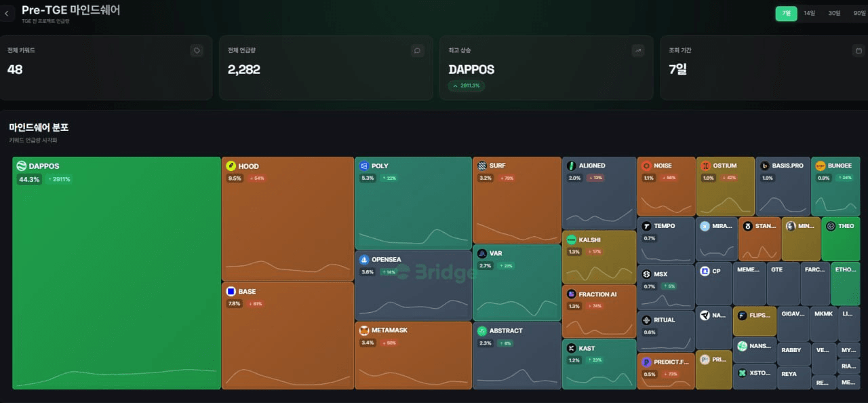Click the FRACTION AI logo icon
This screenshot has height=403, width=868.
click(x=572, y=295)
